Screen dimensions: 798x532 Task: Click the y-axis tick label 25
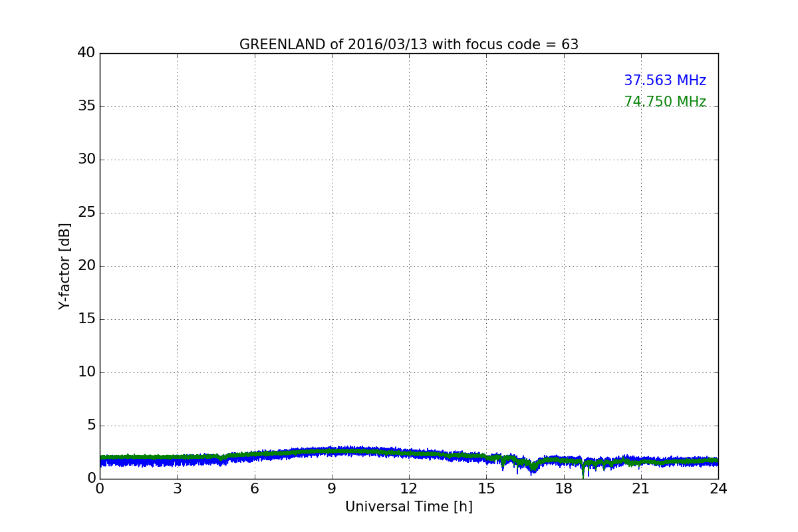click(x=86, y=212)
